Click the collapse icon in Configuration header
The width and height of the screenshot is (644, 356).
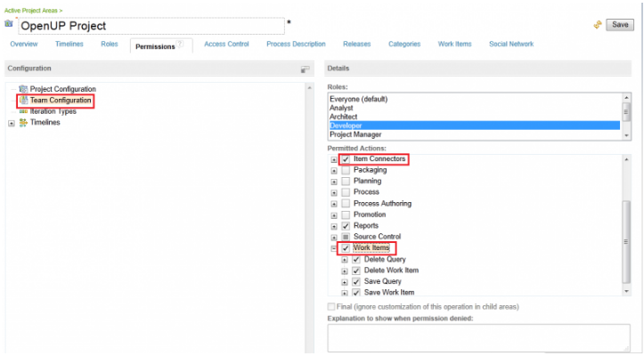pyautogui.click(x=305, y=69)
